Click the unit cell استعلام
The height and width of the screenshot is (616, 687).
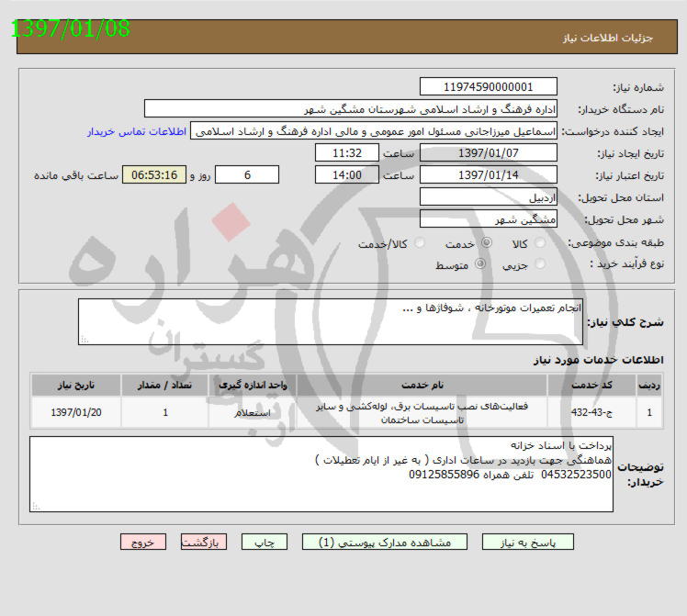tap(253, 412)
